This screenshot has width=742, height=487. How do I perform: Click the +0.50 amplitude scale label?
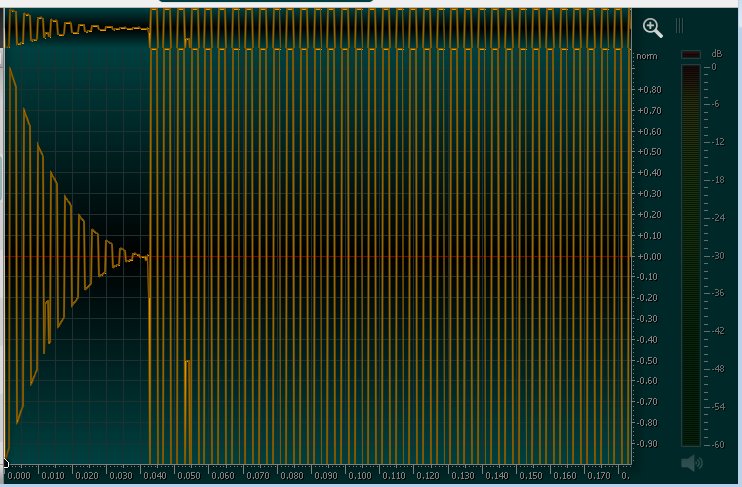649,152
